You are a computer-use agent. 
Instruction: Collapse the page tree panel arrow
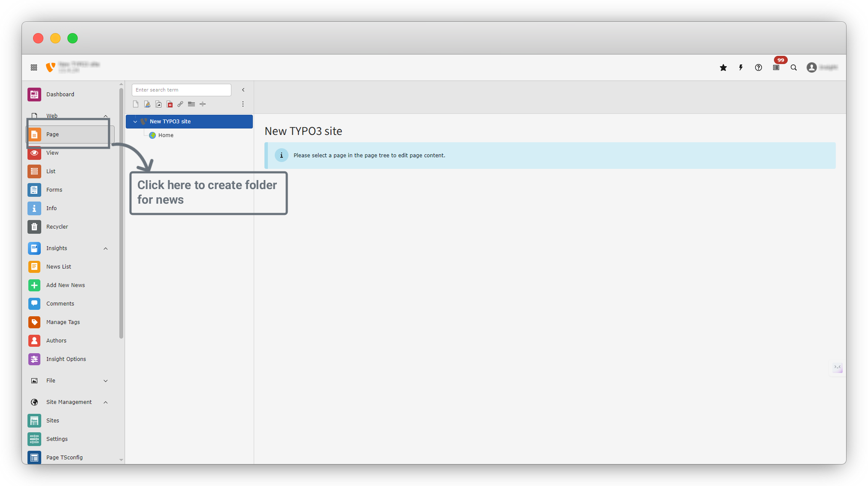(x=243, y=90)
